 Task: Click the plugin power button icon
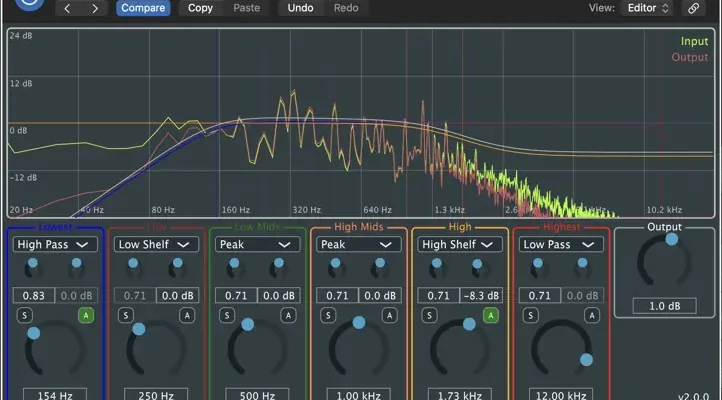coord(30,5)
